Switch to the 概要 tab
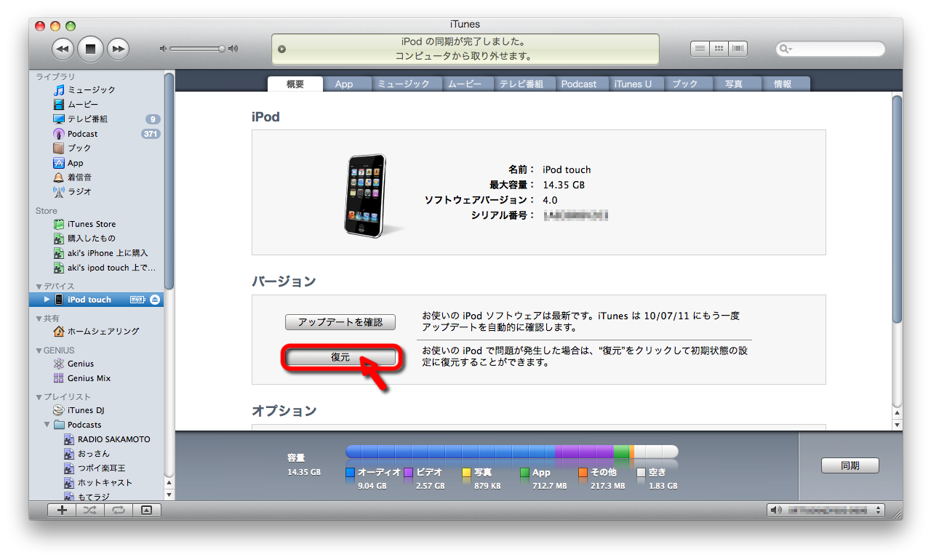The height and width of the screenshot is (560, 931). 295,84
